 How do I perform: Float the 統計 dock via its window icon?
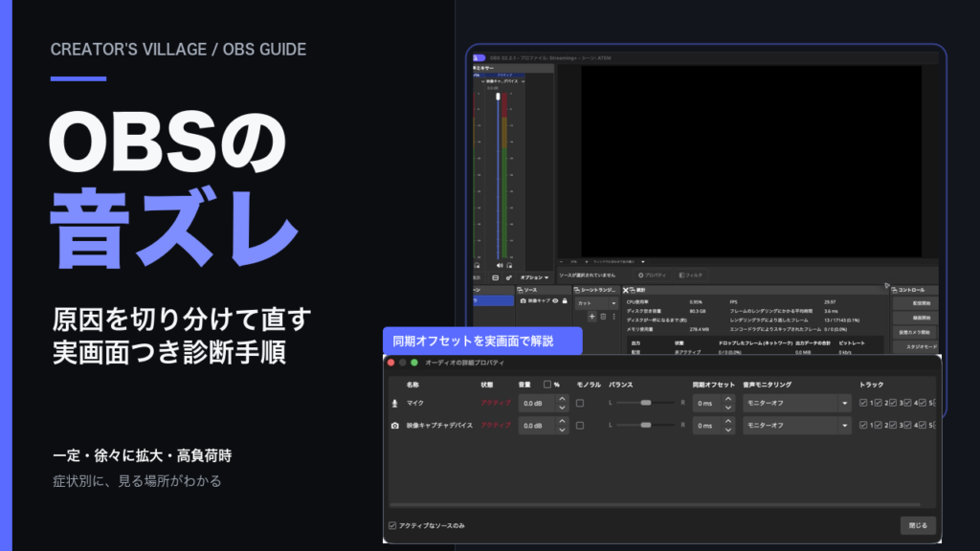coord(633,290)
